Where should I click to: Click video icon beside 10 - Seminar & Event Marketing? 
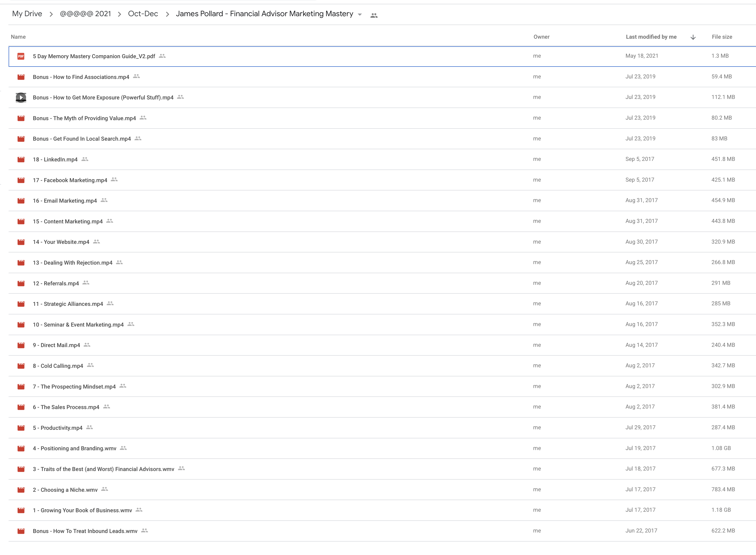pos(21,325)
